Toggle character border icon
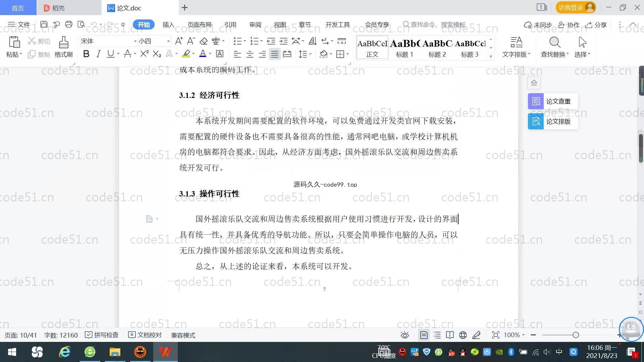The width and height of the screenshot is (644, 362). click(x=219, y=54)
